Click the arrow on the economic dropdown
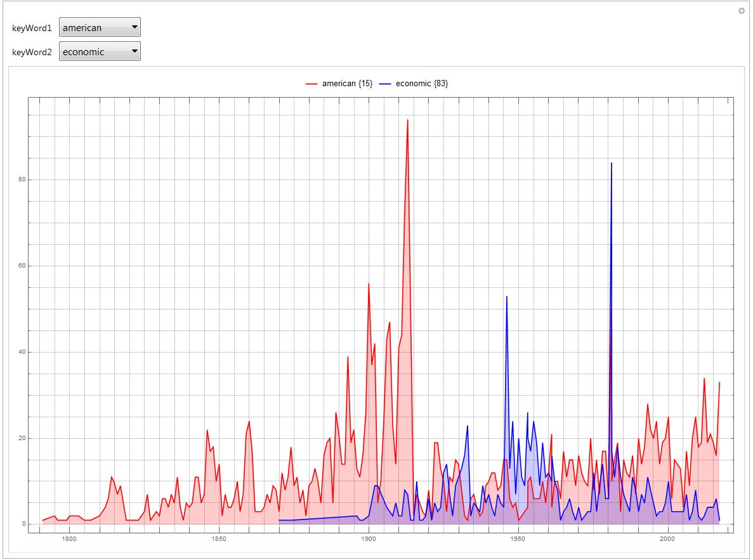Screen dimensions: 753x560 click(133, 52)
